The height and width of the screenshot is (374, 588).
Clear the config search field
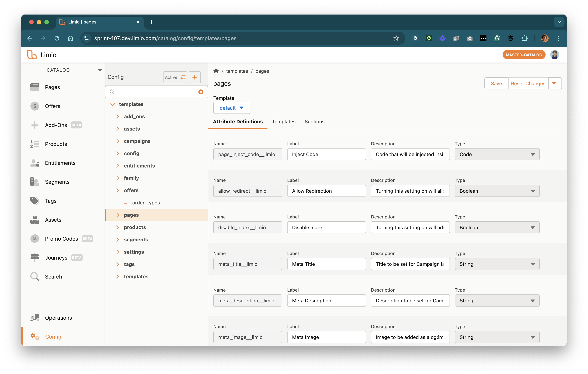(200, 92)
